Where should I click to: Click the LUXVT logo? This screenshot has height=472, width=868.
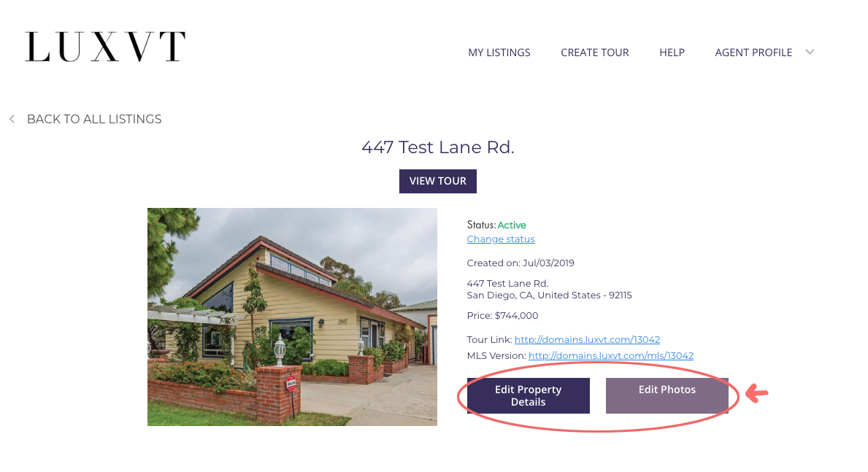tap(105, 47)
